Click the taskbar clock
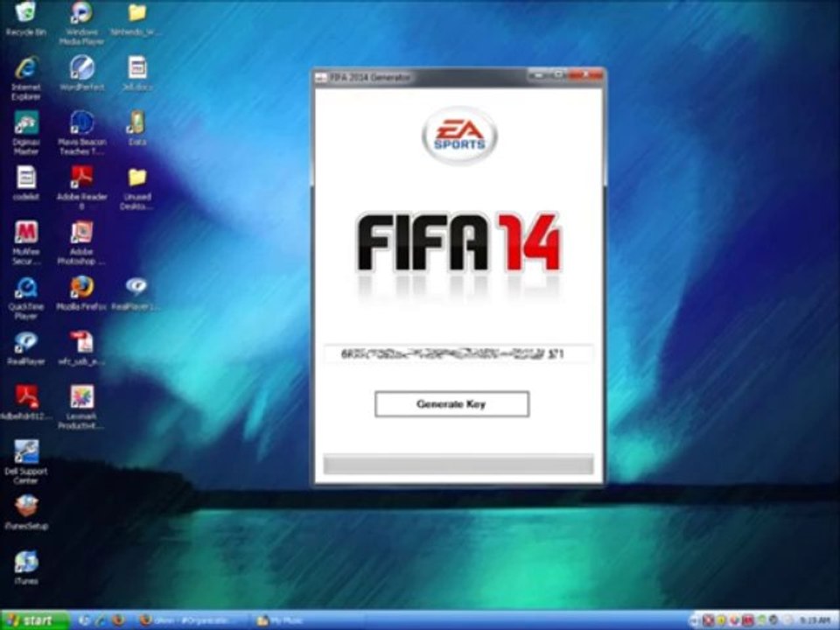This screenshot has width=840, height=630. coord(815,621)
